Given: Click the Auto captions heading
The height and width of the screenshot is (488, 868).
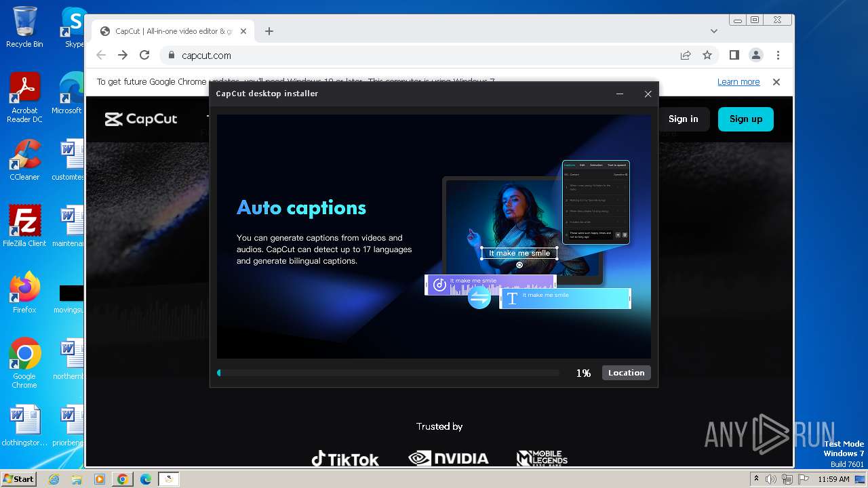Looking at the screenshot, I should [x=301, y=208].
